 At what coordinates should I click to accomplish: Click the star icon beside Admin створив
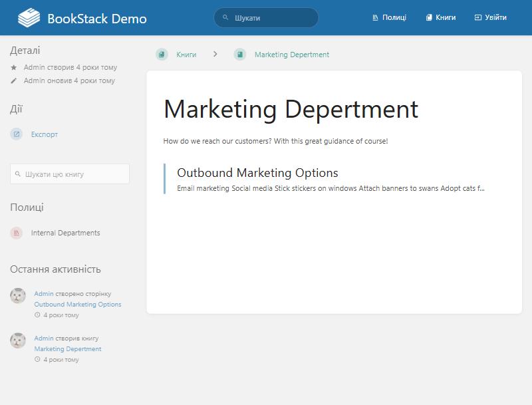tap(13, 68)
